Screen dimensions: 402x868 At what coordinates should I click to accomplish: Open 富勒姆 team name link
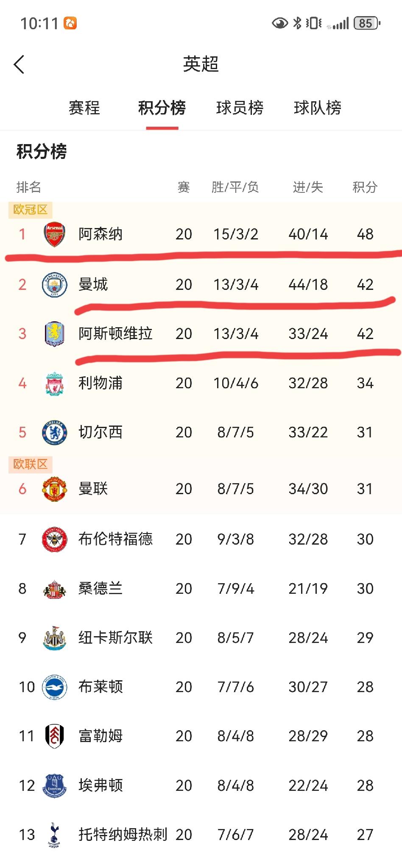tap(100, 736)
